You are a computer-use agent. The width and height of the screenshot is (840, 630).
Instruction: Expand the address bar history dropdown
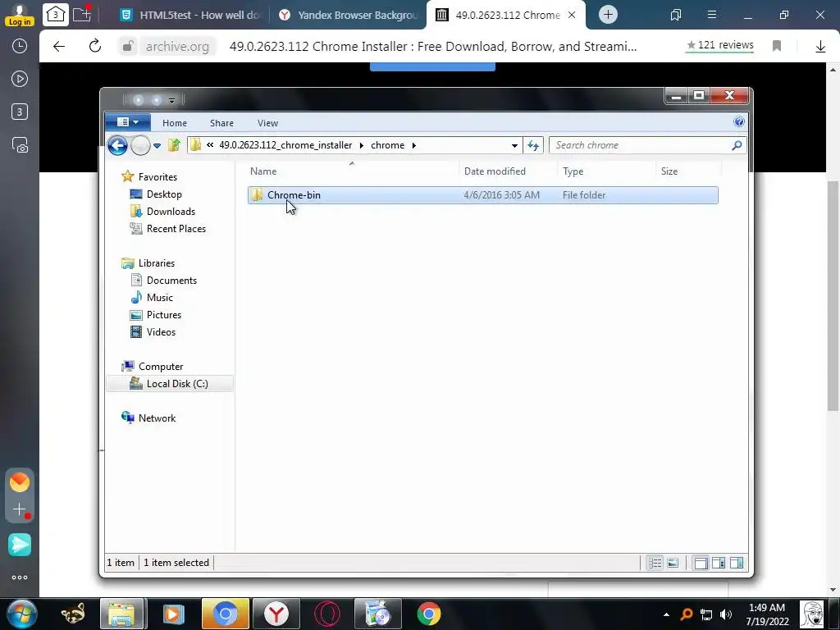[514, 145]
